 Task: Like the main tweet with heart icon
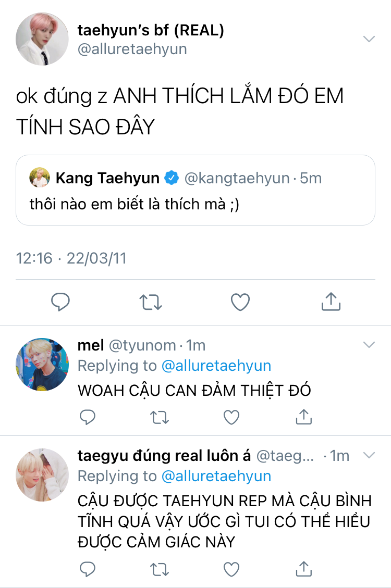240,302
